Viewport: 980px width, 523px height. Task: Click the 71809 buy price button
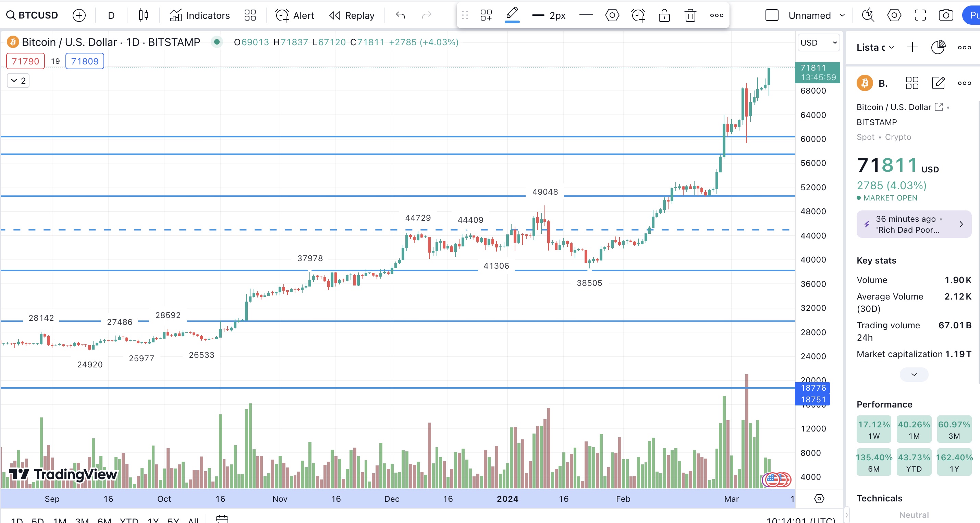click(84, 61)
